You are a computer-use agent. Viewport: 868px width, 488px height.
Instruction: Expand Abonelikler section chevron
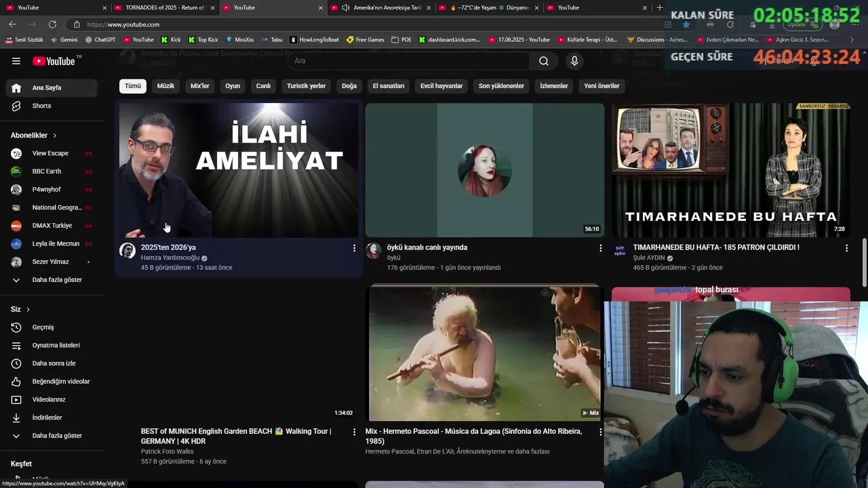(x=55, y=136)
